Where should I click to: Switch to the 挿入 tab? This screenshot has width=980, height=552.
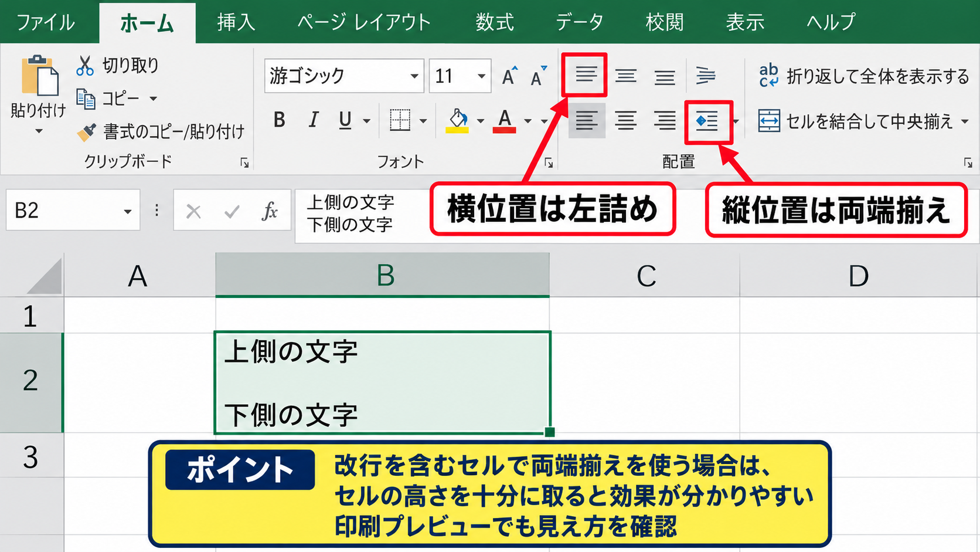(x=236, y=22)
